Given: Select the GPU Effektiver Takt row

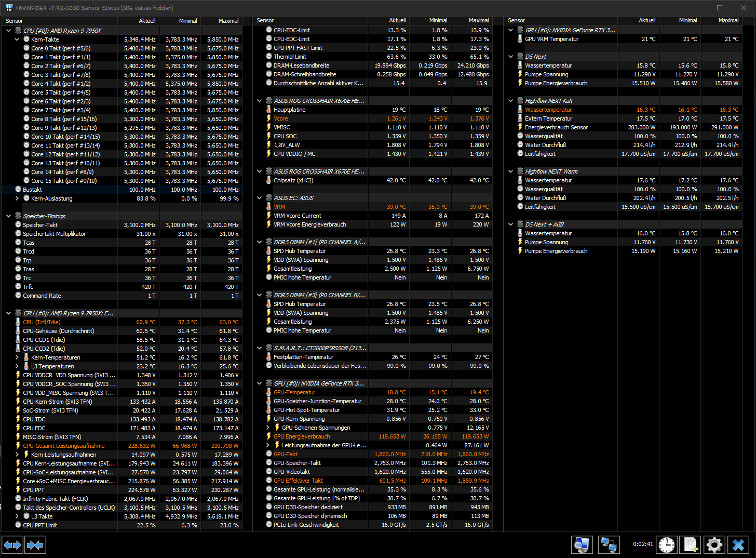Looking at the screenshot, I should pos(372,481).
